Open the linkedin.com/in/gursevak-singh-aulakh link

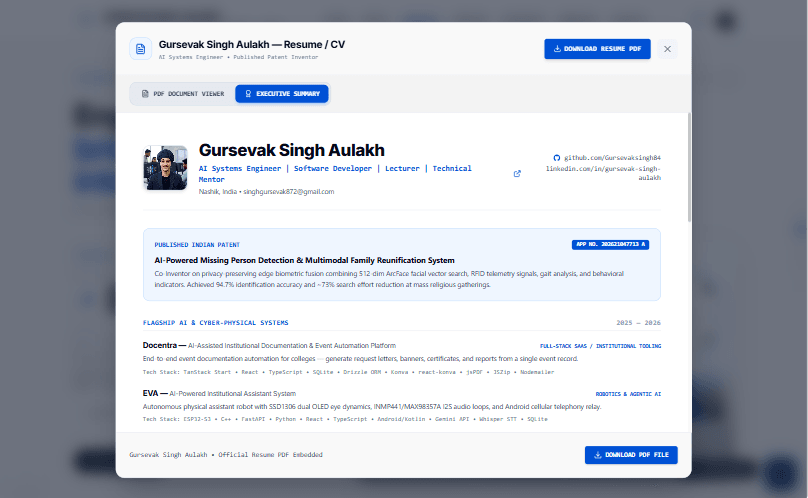603,173
